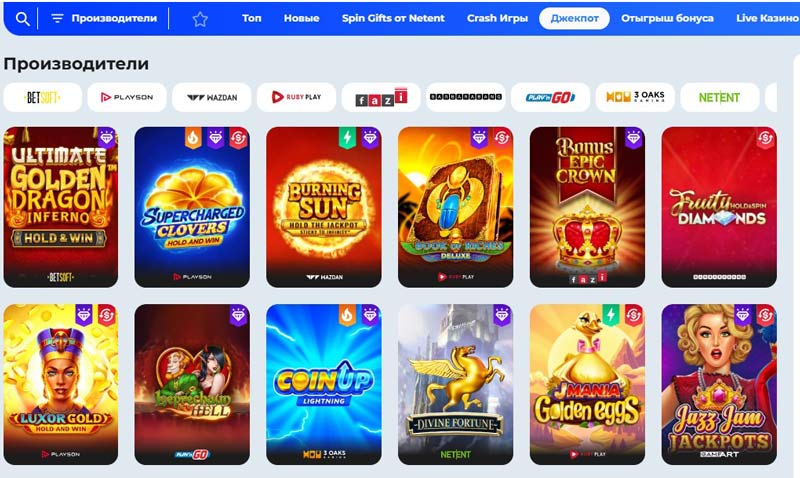Screen dimensions: 800x478
Task: Expand the Производители providers dropdown
Action: click(104, 18)
